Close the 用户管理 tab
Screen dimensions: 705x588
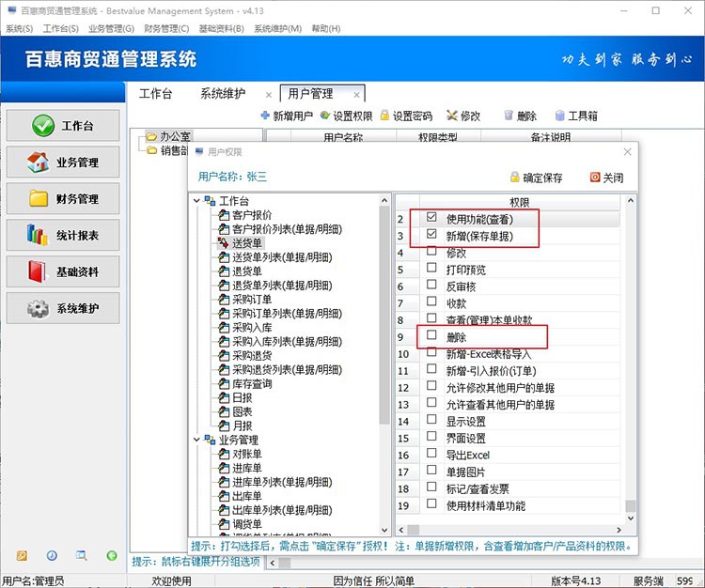(356, 95)
